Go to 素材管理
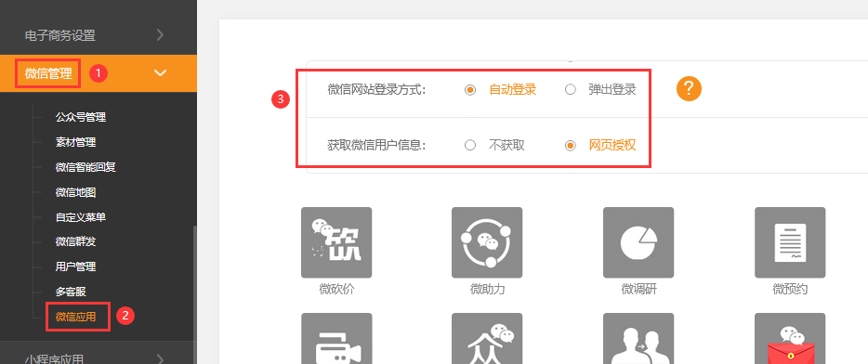Image resolution: width=868 pixels, height=364 pixels. click(x=76, y=142)
